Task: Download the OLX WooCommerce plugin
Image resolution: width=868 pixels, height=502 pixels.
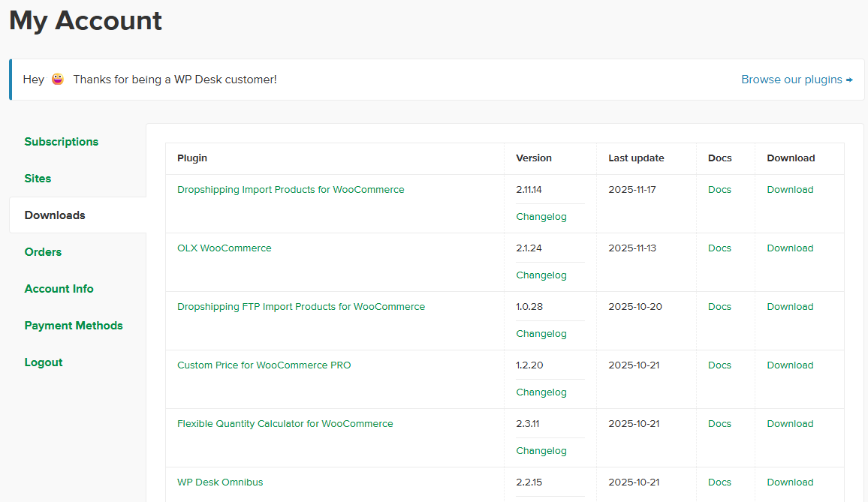Action: (790, 248)
